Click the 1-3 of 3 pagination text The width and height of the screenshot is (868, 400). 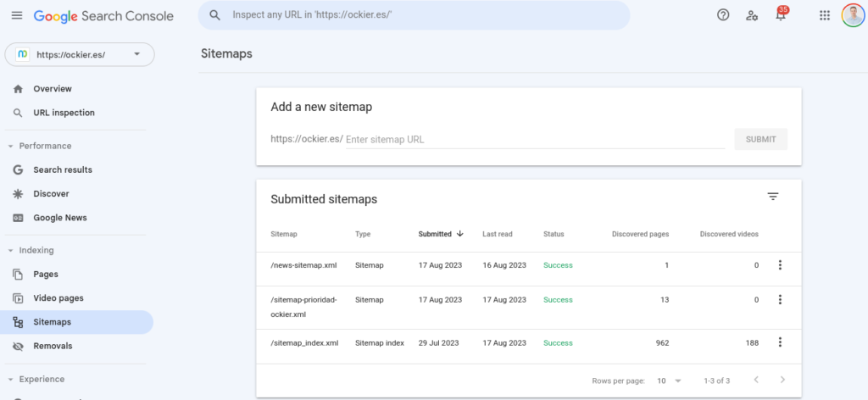point(717,381)
